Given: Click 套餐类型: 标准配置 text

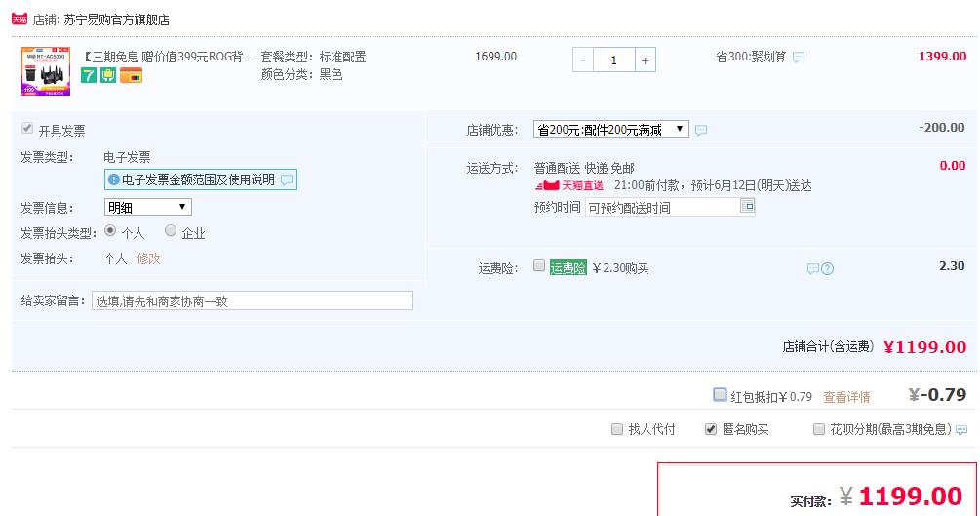Looking at the screenshot, I should coord(313,57).
